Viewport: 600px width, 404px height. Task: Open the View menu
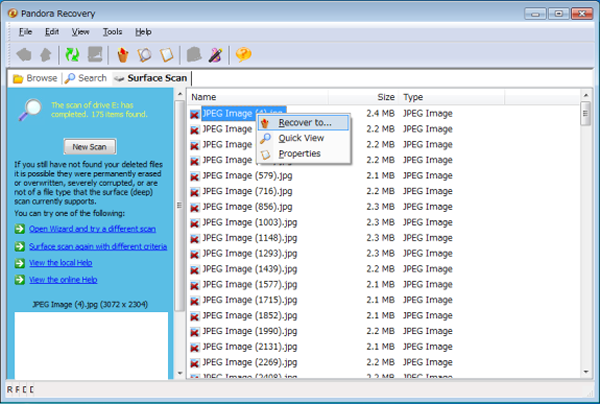[x=80, y=32]
